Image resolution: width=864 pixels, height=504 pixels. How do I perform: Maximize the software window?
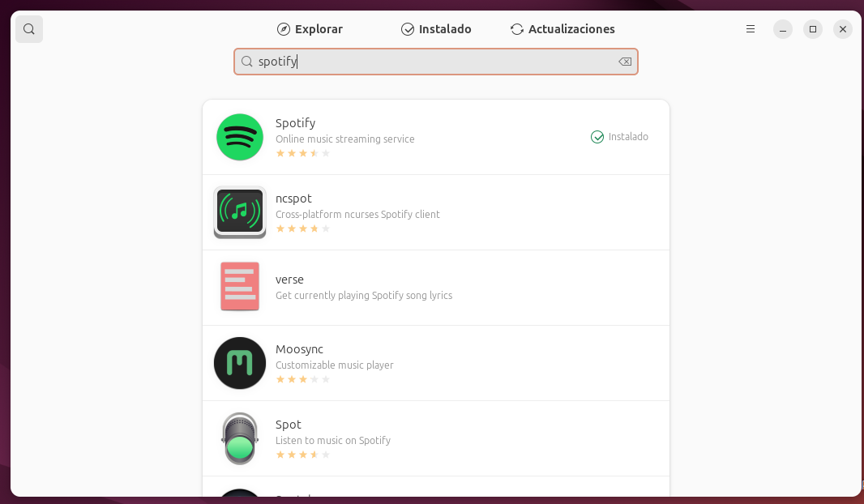813,29
